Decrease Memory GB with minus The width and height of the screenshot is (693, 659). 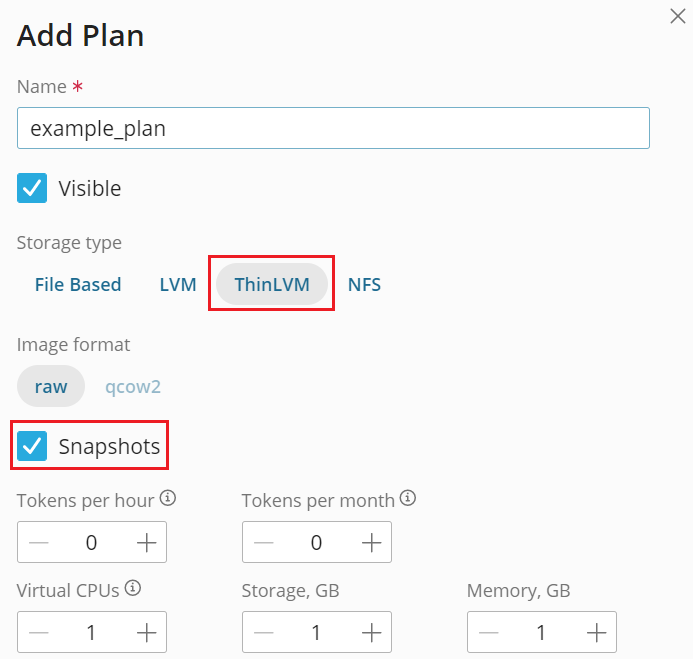click(488, 632)
